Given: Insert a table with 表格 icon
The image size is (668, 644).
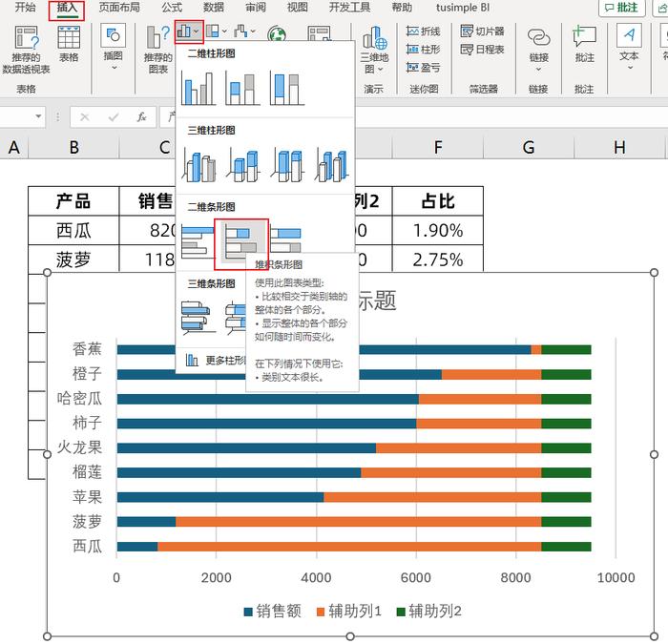Looking at the screenshot, I should [69, 44].
